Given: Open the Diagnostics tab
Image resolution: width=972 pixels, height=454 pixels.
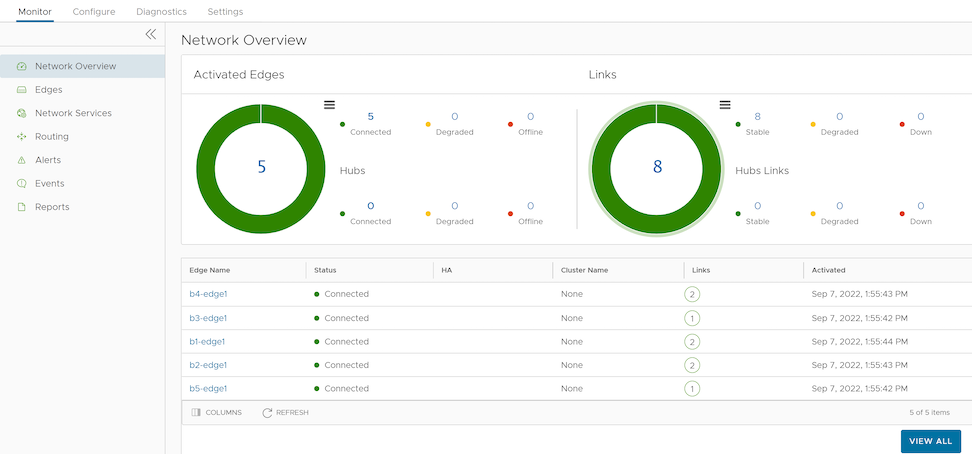Looking at the screenshot, I should coord(161,11).
